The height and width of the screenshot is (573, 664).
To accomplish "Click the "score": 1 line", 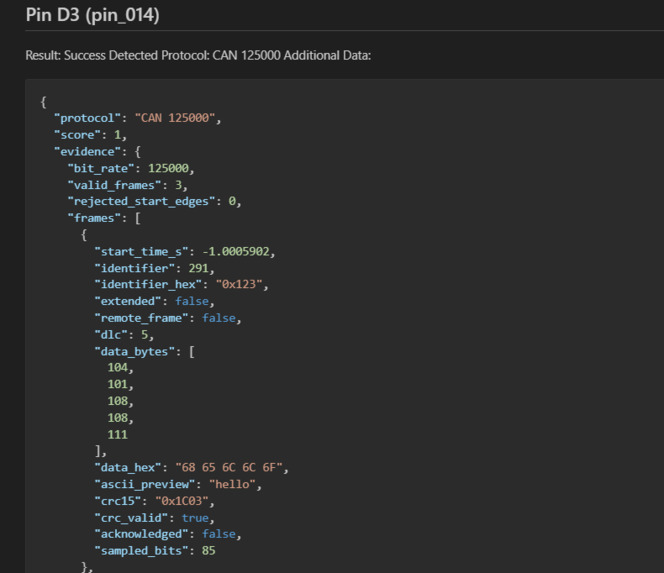I will click(x=90, y=135).
